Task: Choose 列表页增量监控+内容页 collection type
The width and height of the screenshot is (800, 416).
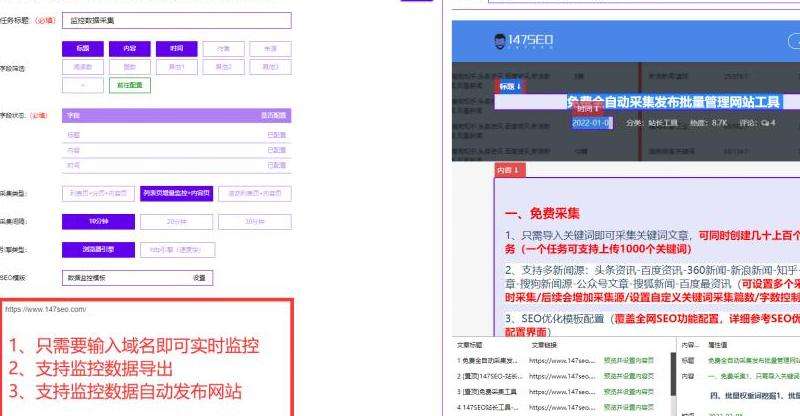Action: [x=176, y=194]
